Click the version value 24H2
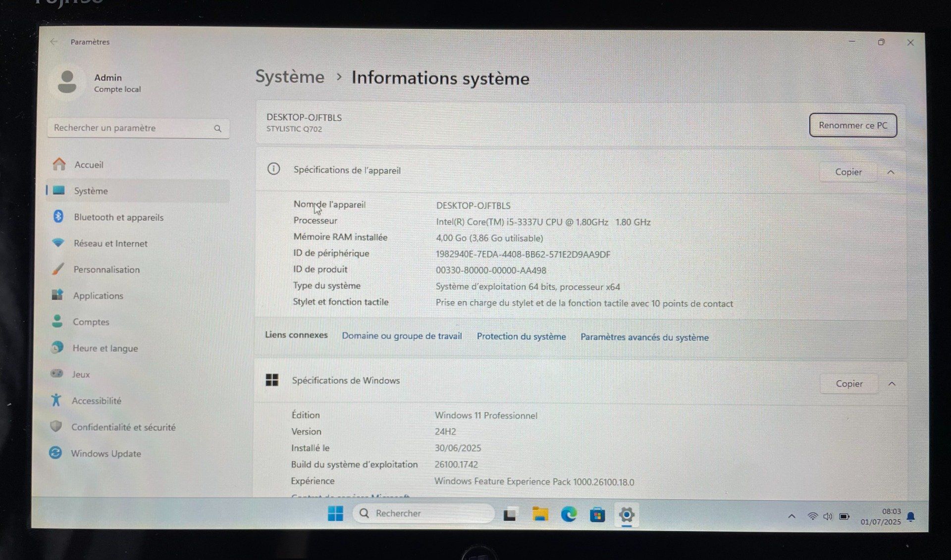The height and width of the screenshot is (560, 951). tap(445, 432)
